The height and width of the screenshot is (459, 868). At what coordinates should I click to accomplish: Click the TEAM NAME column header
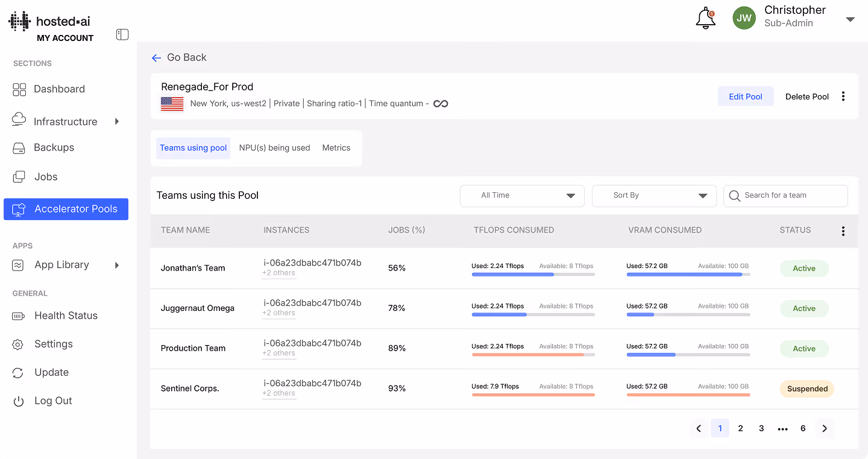186,230
